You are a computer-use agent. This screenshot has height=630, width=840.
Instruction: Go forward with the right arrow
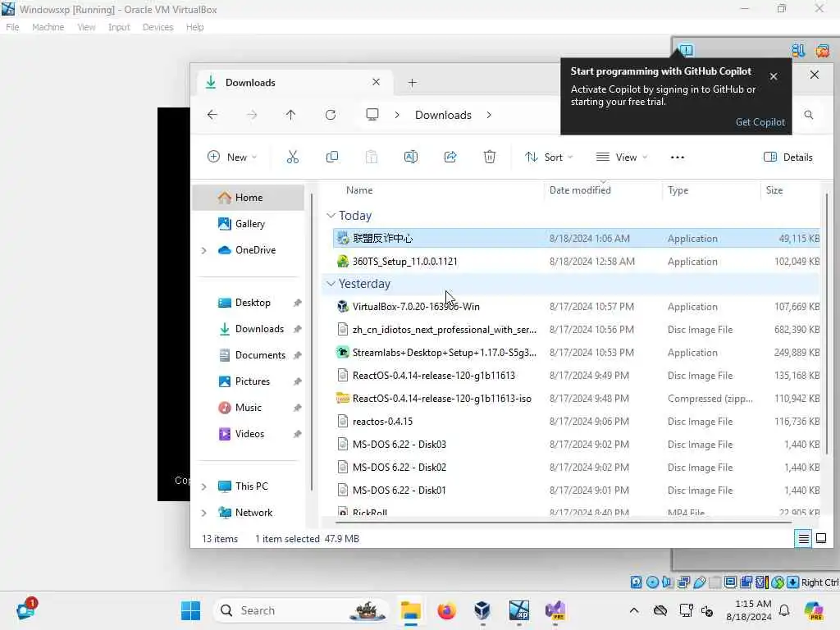(252, 115)
